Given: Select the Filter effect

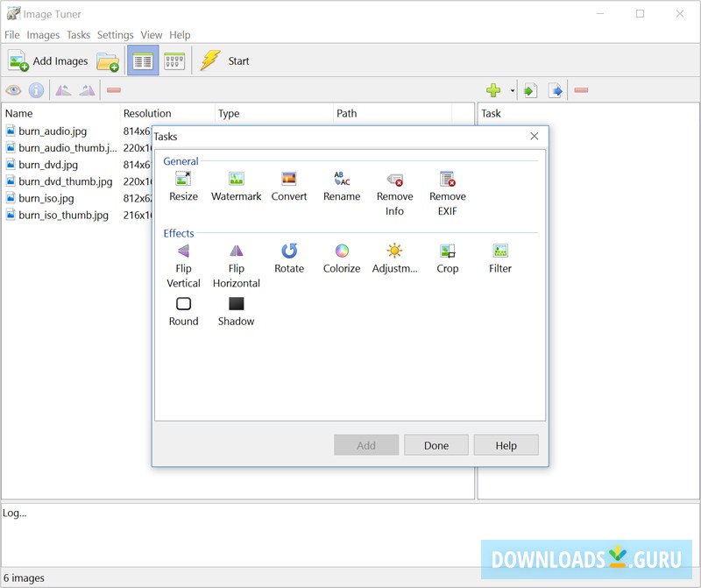Looking at the screenshot, I should click(499, 259).
